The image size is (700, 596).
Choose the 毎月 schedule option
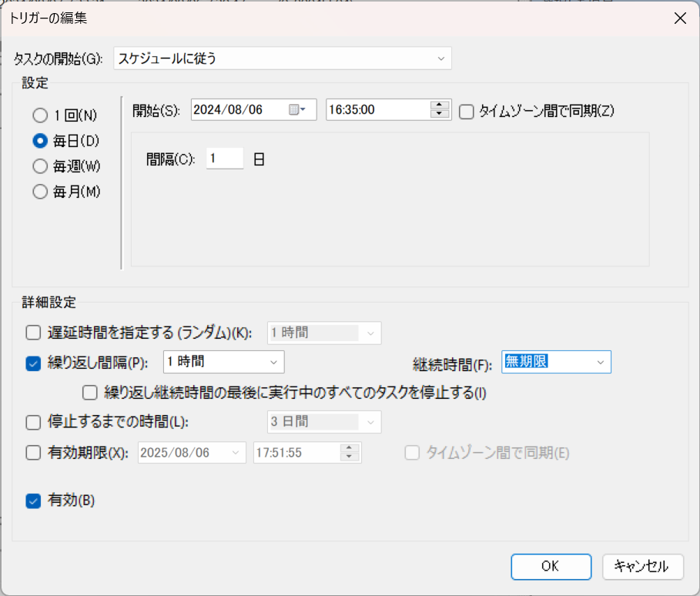pyautogui.click(x=40, y=192)
